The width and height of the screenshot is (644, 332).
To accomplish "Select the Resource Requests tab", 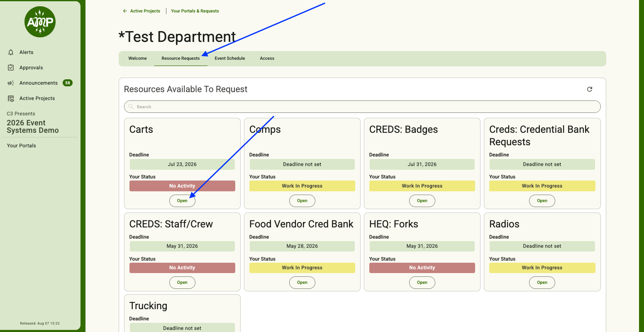I will pyautogui.click(x=181, y=59).
